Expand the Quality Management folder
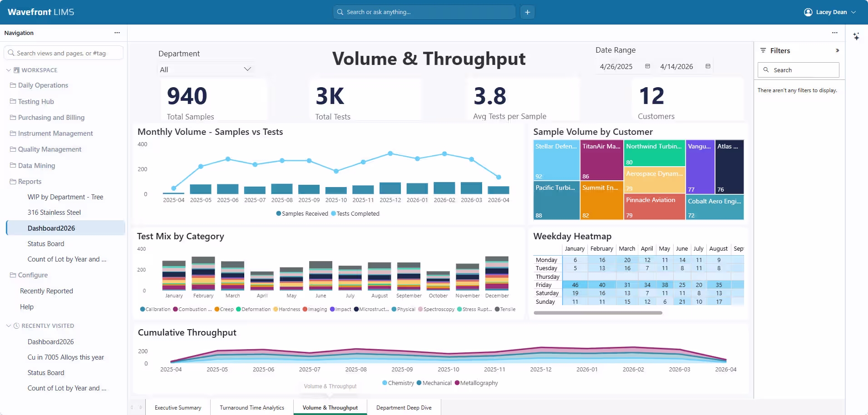Image resolution: width=868 pixels, height=415 pixels. 49,149
